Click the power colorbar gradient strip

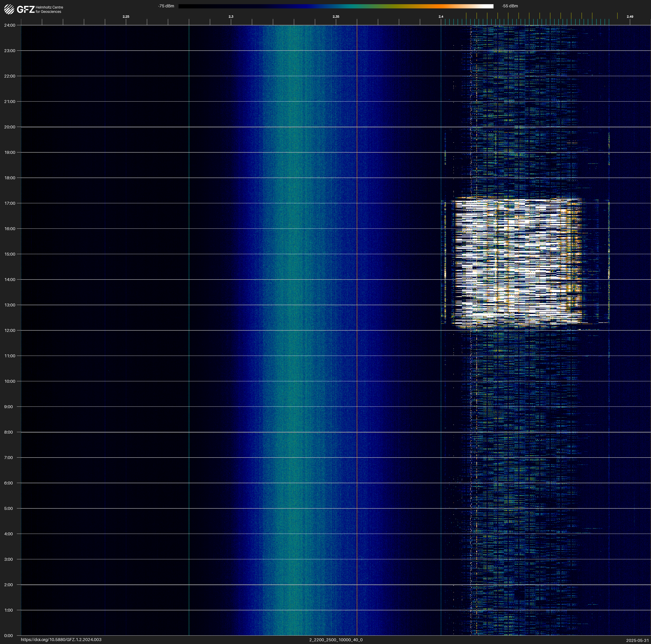(x=336, y=6)
